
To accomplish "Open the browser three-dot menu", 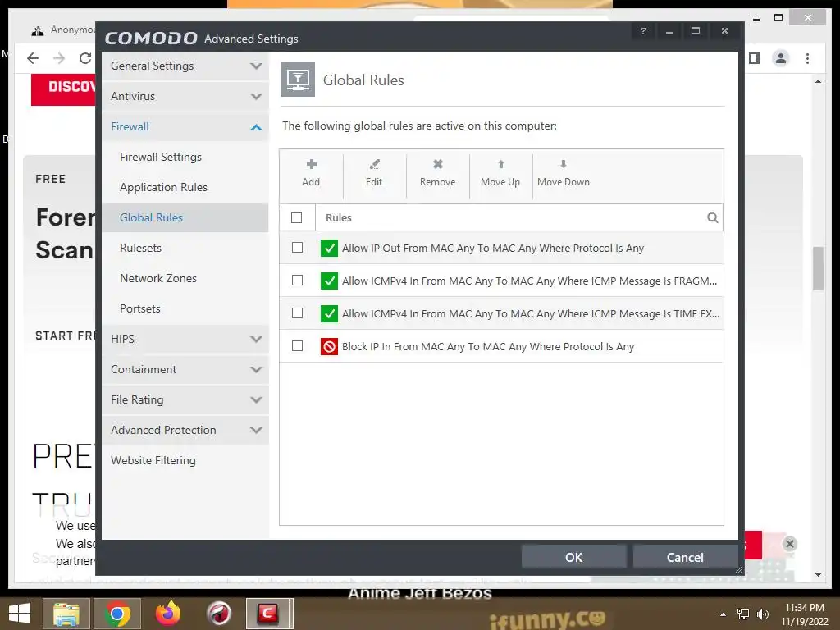I will click(x=807, y=58).
